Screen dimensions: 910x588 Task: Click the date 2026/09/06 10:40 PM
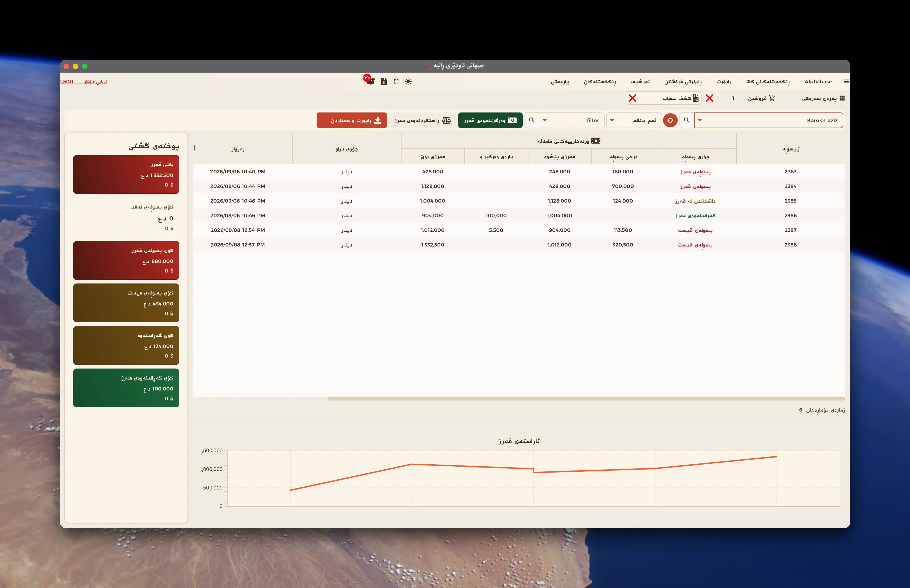(x=238, y=171)
